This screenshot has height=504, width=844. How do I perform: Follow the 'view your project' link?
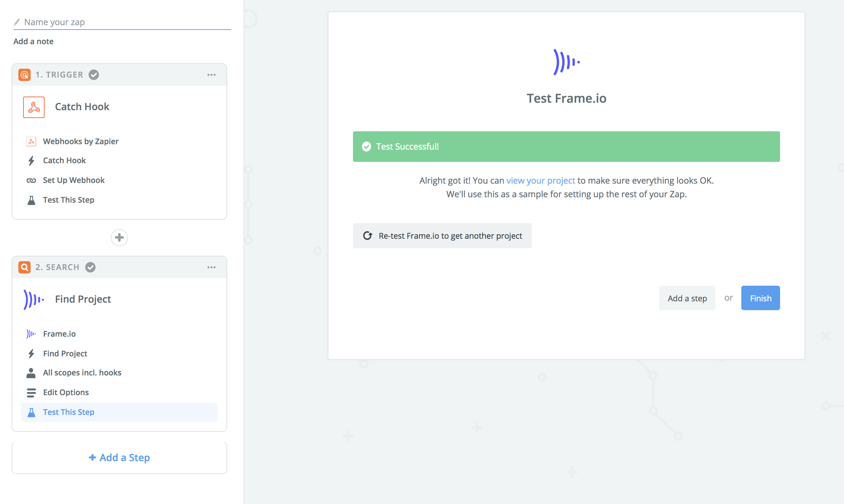pyautogui.click(x=540, y=181)
